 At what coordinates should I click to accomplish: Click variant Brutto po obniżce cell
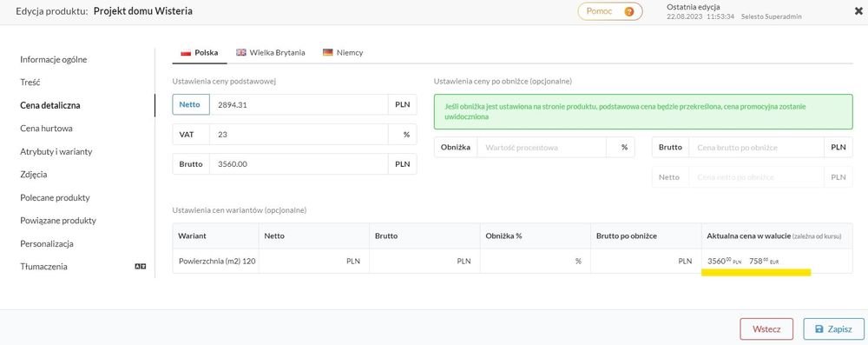(646, 261)
